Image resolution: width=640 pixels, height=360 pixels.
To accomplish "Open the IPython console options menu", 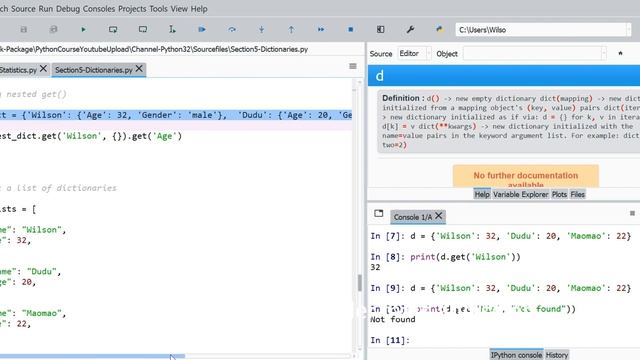I will coord(632,213).
